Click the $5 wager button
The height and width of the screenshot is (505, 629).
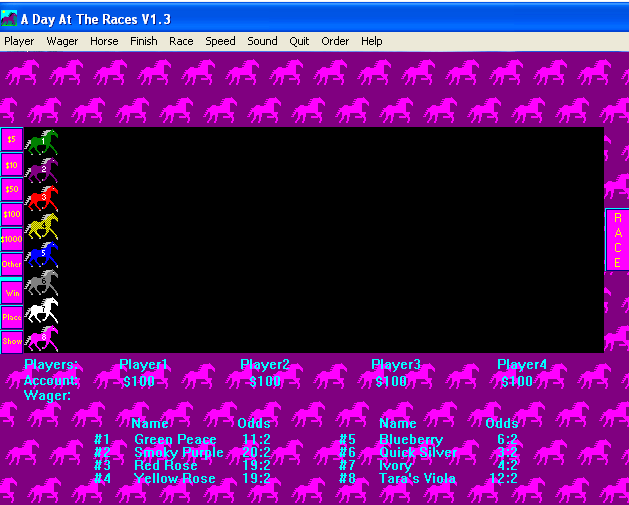pyautogui.click(x=12, y=139)
